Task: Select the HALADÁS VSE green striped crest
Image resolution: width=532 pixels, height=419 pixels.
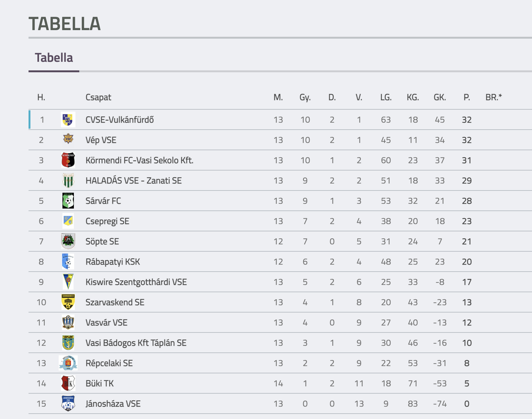Action: point(68,180)
